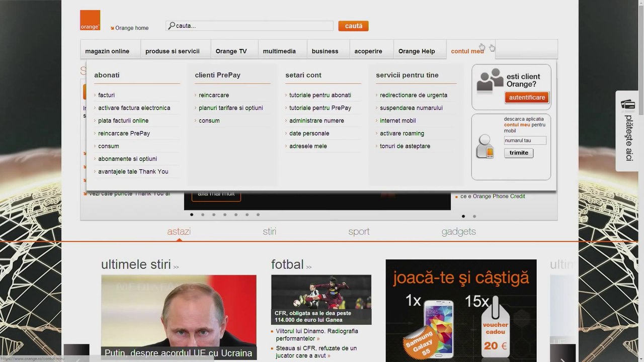Viewport: 644px width, 362px height.
Task: Open Orange Help menu
Action: pos(417,51)
